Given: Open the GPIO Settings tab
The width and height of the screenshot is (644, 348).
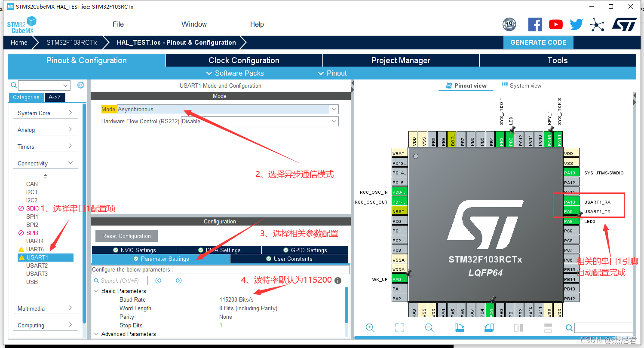Looking at the screenshot, I should [x=305, y=250].
